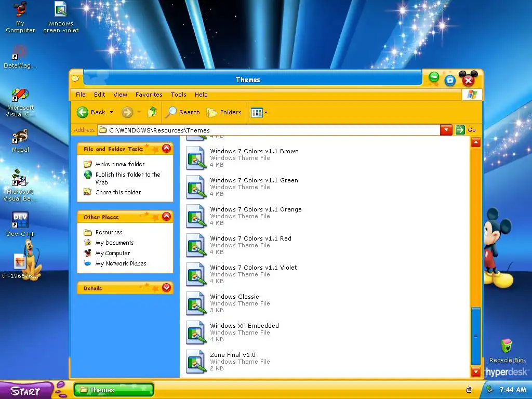Open My Computer from Other Places
The image size is (532, 399).
113,253
